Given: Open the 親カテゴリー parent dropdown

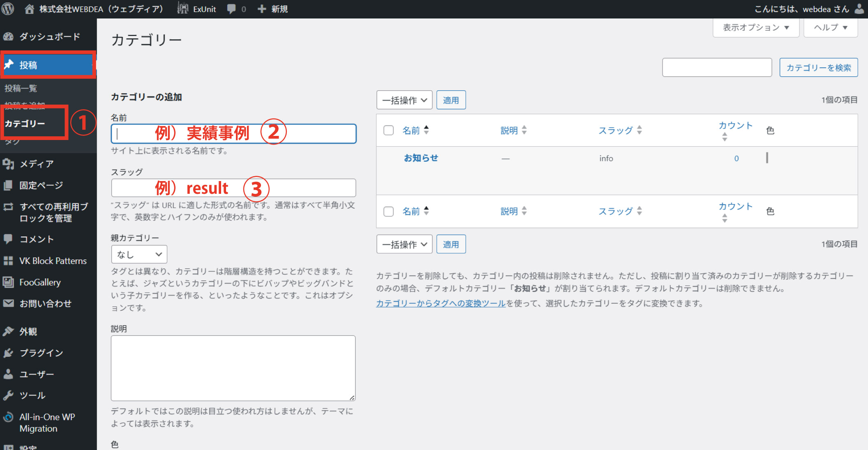Looking at the screenshot, I should coord(139,254).
